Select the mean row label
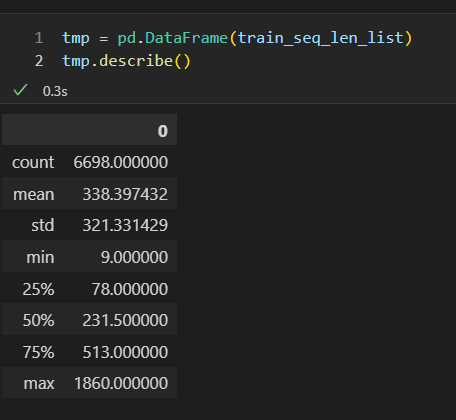Image resolution: width=456 pixels, height=420 pixels. click(34, 194)
